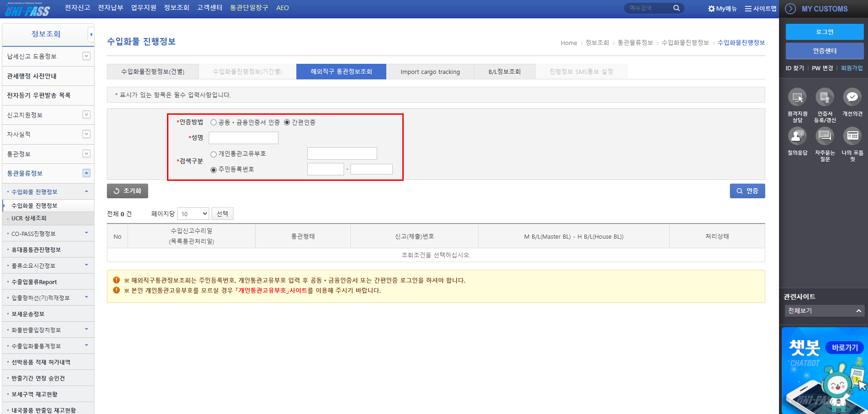The height and width of the screenshot is (414, 868).
Task: Open 통관단일창구 top menu
Action: (249, 8)
